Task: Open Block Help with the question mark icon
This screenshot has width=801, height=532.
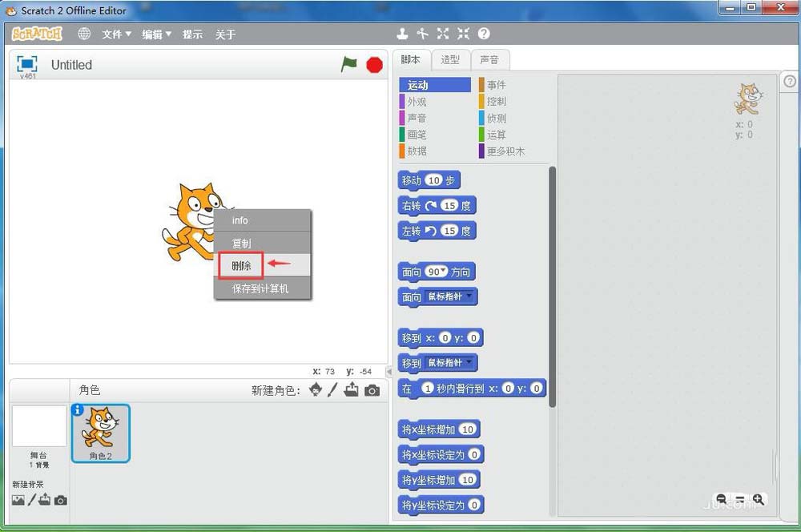Action: [482, 34]
